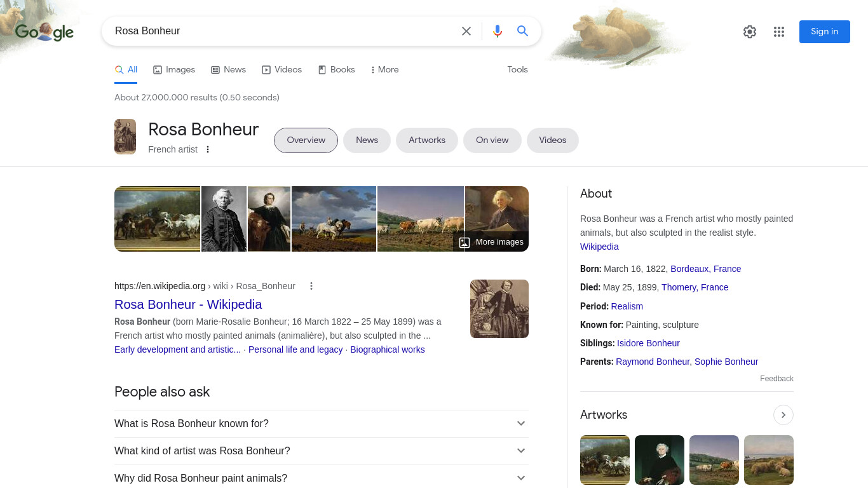Open Google settings gear

(750, 32)
